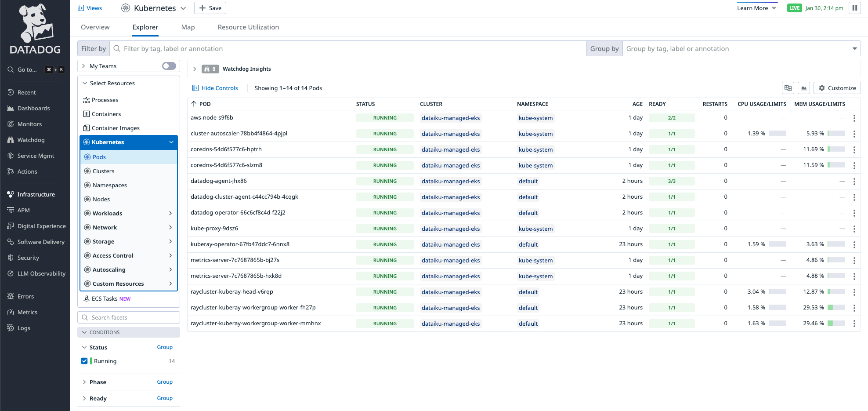Click the Search facets field
The height and width of the screenshot is (411, 868).
pyautogui.click(x=129, y=317)
